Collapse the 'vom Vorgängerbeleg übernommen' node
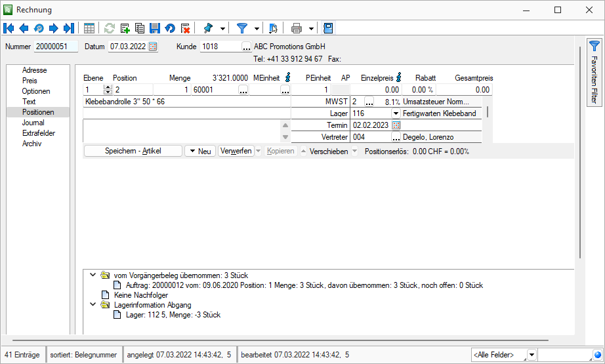This screenshot has height=364, width=605. coord(93,275)
